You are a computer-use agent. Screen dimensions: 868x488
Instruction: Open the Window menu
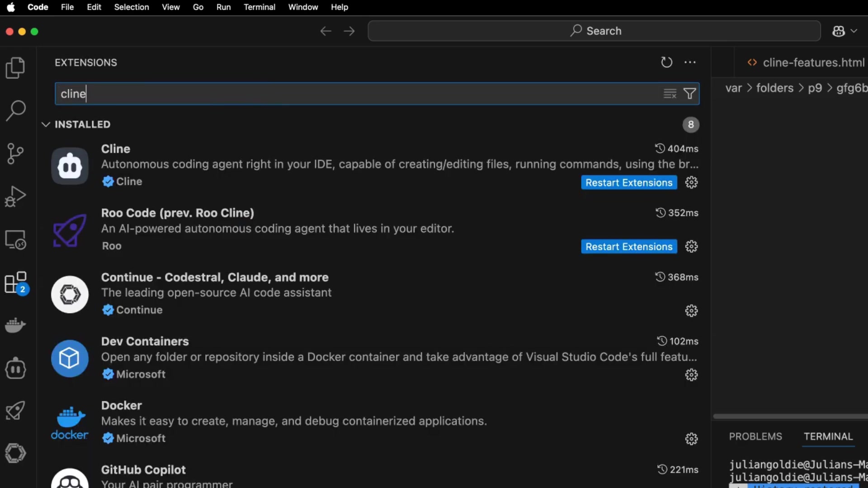(303, 7)
